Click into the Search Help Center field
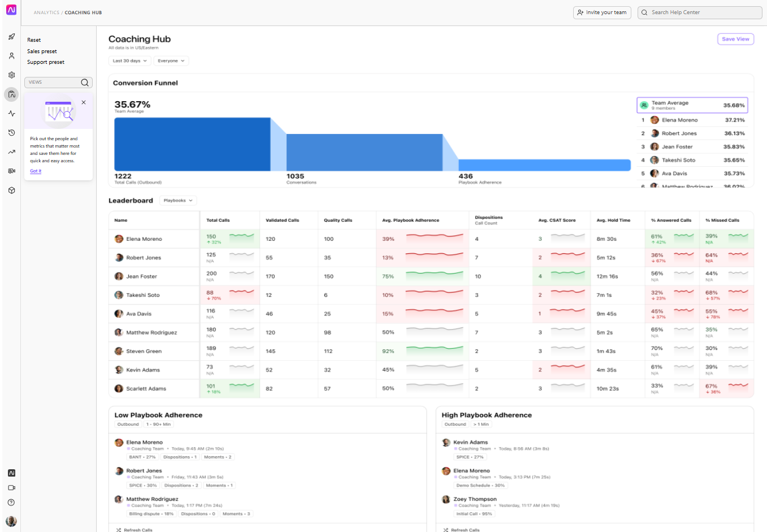Screen dimensions: 767x532 700,12
